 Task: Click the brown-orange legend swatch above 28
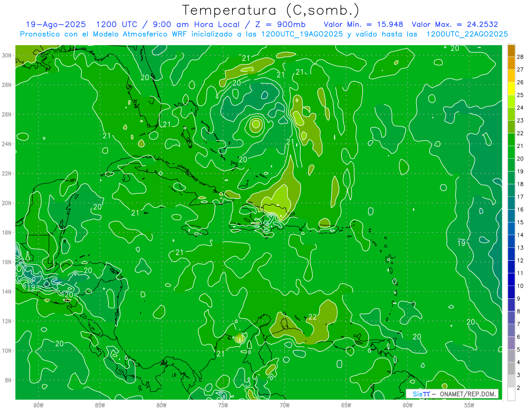(x=511, y=51)
